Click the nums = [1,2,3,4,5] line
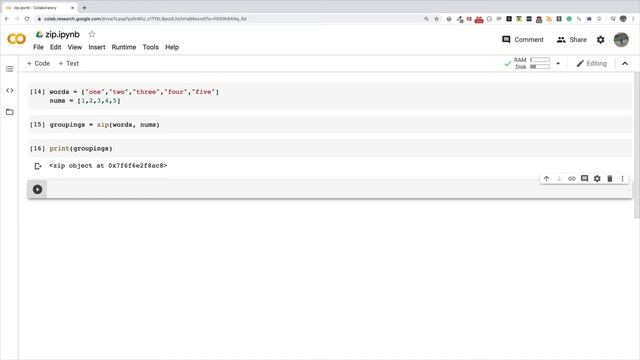Screen dimensions: 640x360 pyautogui.click(x=85, y=101)
